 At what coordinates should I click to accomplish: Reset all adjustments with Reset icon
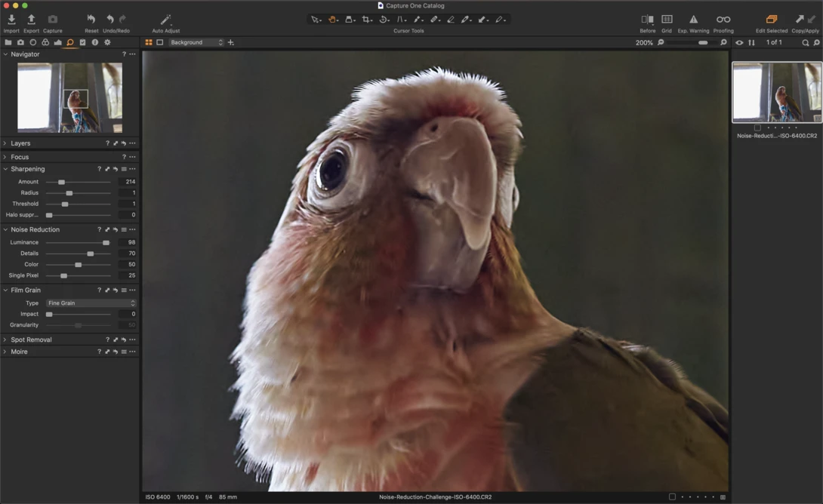coord(91,20)
